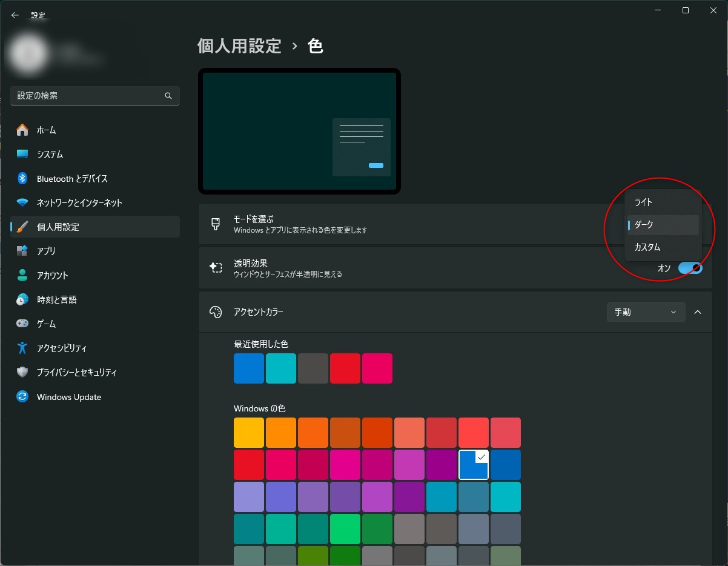This screenshot has height=566, width=728.
Task: Open システム settings
Action: [95, 154]
